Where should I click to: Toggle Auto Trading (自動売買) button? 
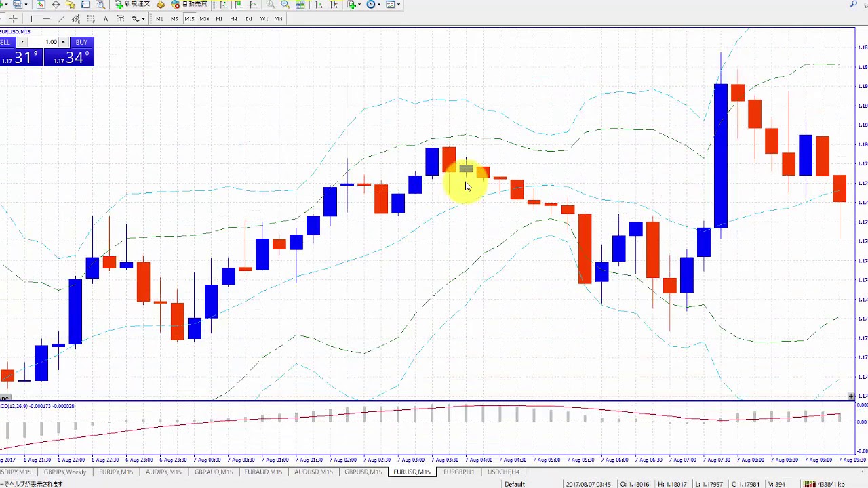(x=189, y=4)
